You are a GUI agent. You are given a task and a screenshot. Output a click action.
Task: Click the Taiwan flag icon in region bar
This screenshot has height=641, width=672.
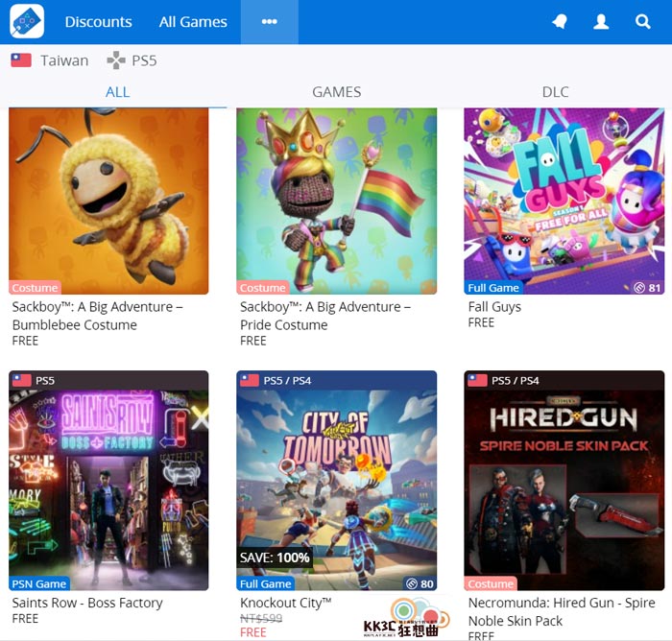(21, 60)
